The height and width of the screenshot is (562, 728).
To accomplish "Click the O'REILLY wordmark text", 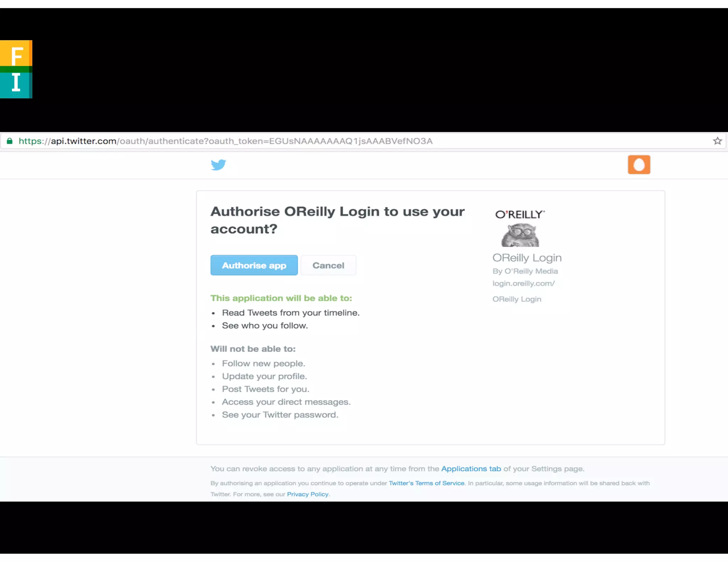I will click(520, 214).
